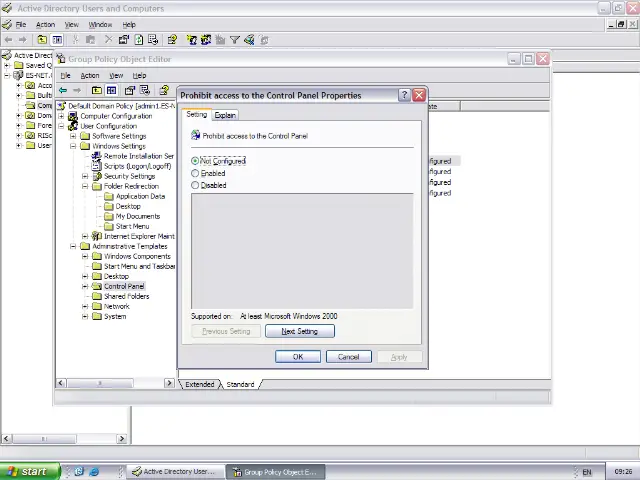
Task: Click Properties icon in Group Policy Editor toolbar
Action: coord(130,90)
